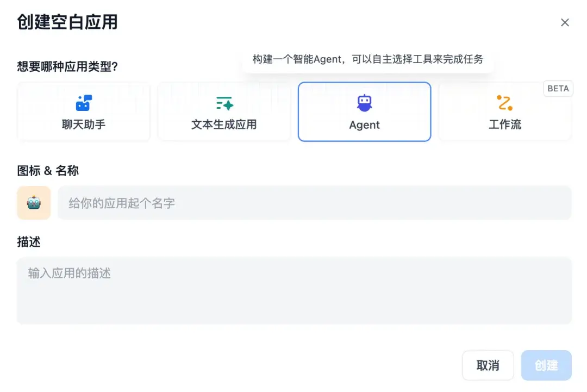The width and height of the screenshot is (587, 392).
Task: Click the currently selected Agent card
Action: click(x=364, y=111)
